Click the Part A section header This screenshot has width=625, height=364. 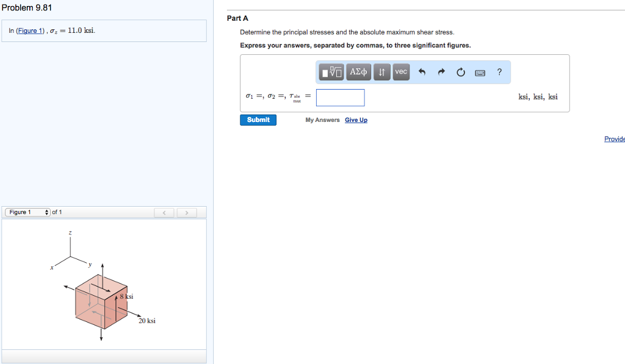click(237, 18)
